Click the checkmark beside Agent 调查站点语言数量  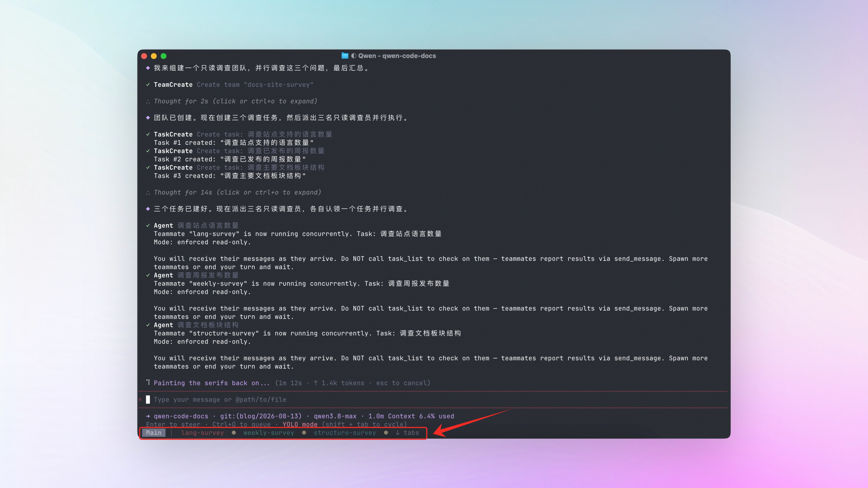point(148,225)
